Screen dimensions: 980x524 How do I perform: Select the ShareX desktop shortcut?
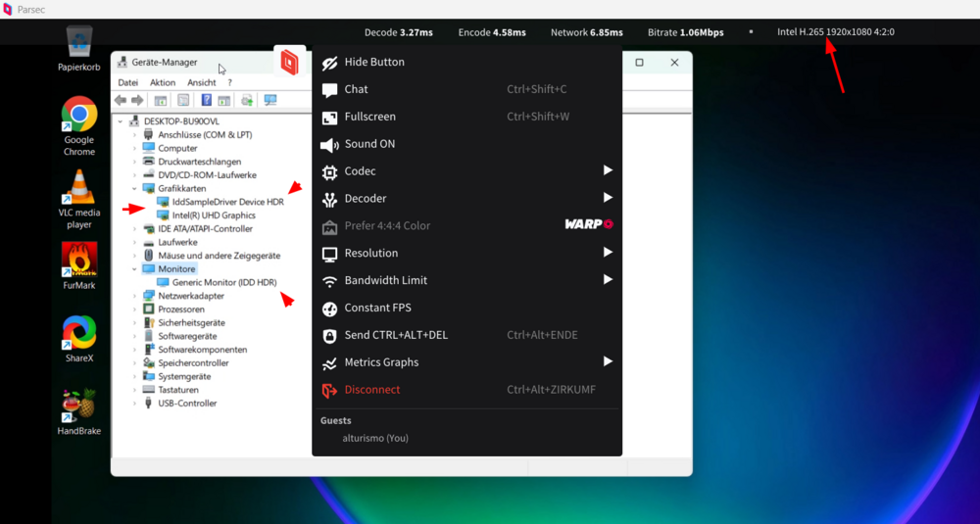click(79, 339)
